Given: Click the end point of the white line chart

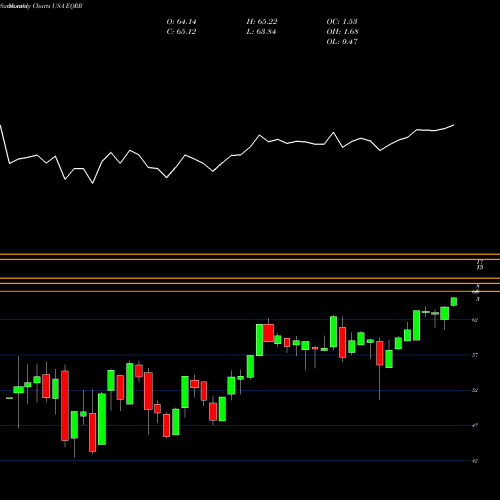Looking at the screenshot, I should tap(454, 125).
